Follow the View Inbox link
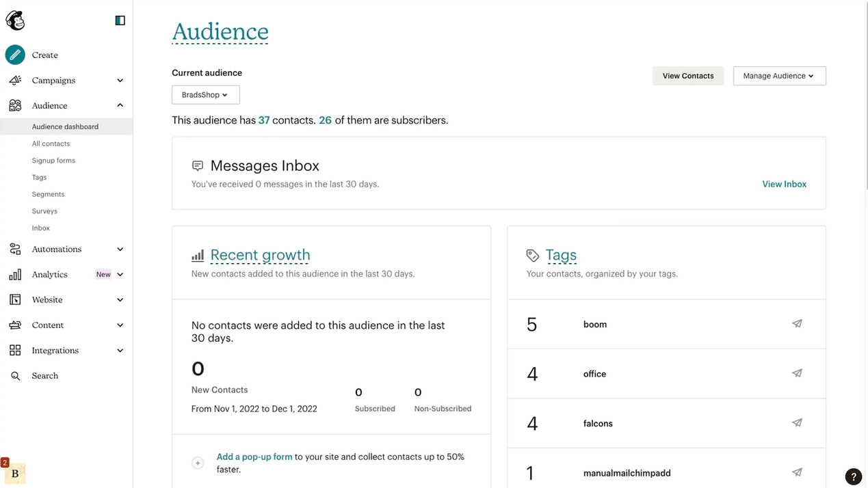This screenshot has width=868, height=488. tap(784, 184)
